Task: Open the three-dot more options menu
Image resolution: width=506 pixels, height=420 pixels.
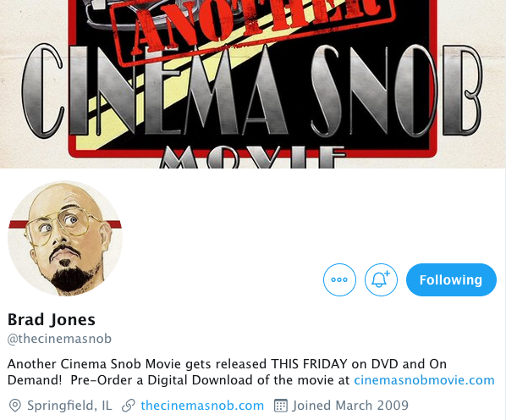Action: tap(339, 279)
